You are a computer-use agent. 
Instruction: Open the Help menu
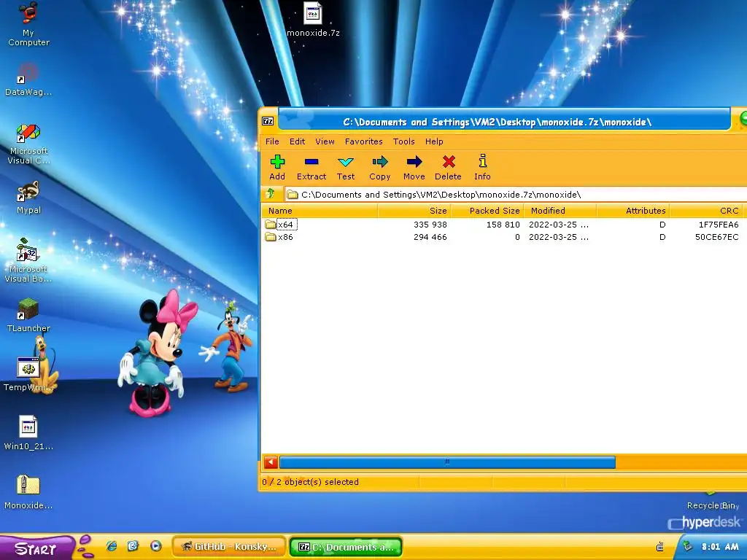435,141
